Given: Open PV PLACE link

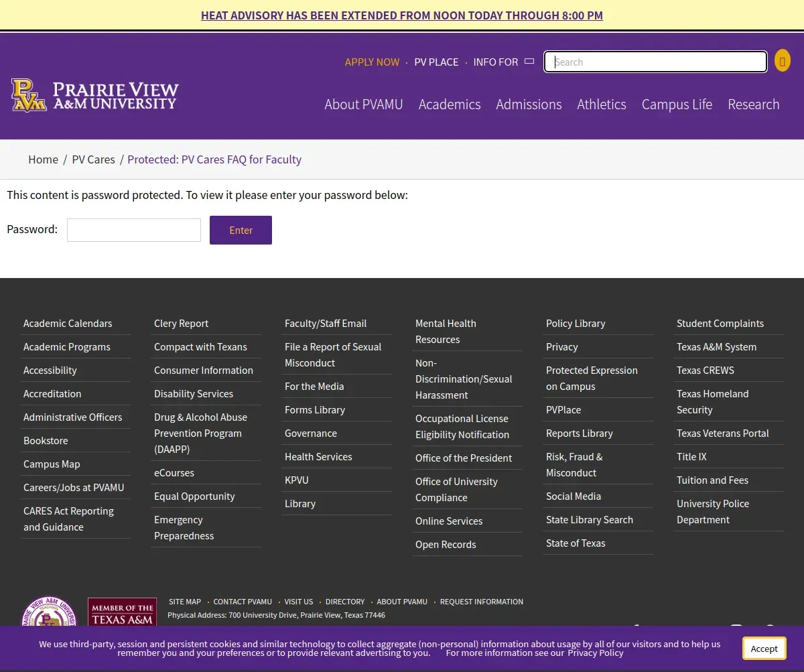Looking at the screenshot, I should click(x=436, y=62).
